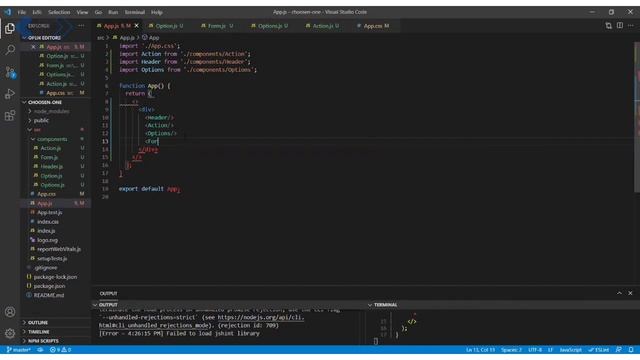Image resolution: width=640 pixels, height=360 pixels.
Task: Open Header.js in the components folder
Action: [x=51, y=167]
